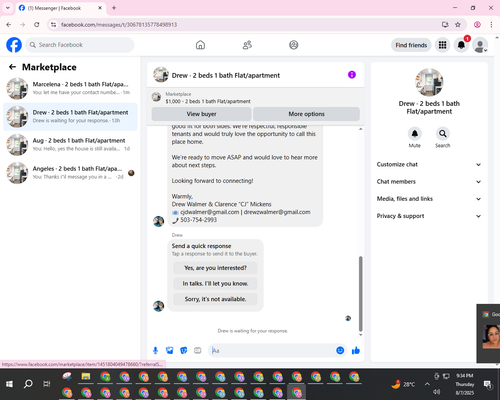Open the emoji picker
The height and width of the screenshot is (400, 500).
340,350
